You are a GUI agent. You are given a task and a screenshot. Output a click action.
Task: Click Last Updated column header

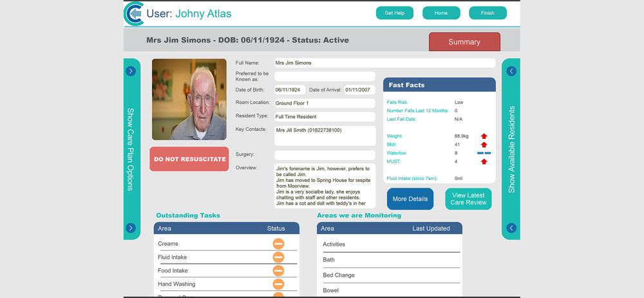(431, 228)
